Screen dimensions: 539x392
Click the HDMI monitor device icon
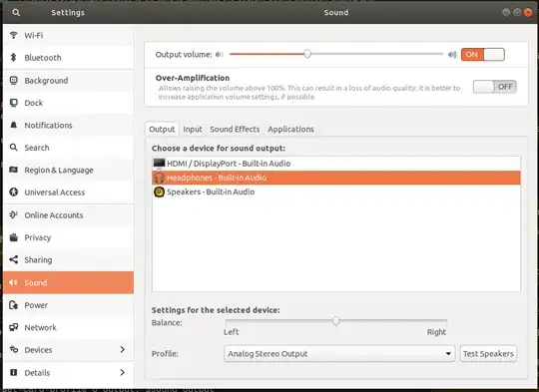[x=159, y=164]
